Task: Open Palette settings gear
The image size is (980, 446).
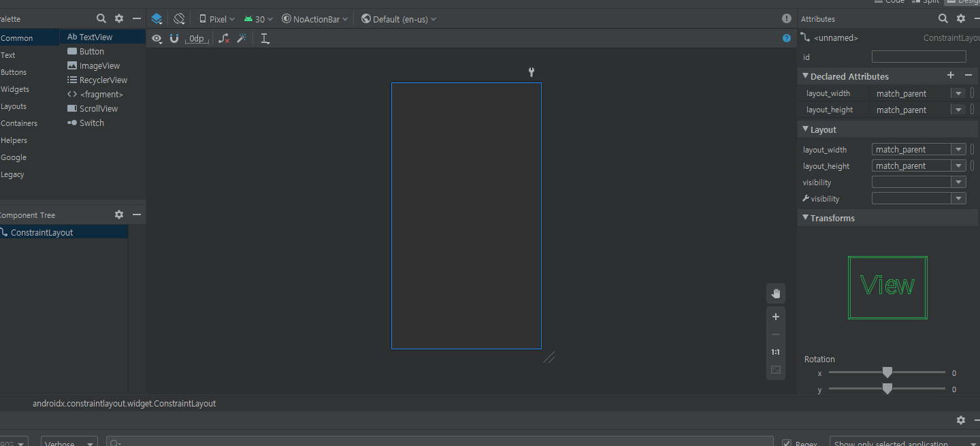Action: (119, 19)
